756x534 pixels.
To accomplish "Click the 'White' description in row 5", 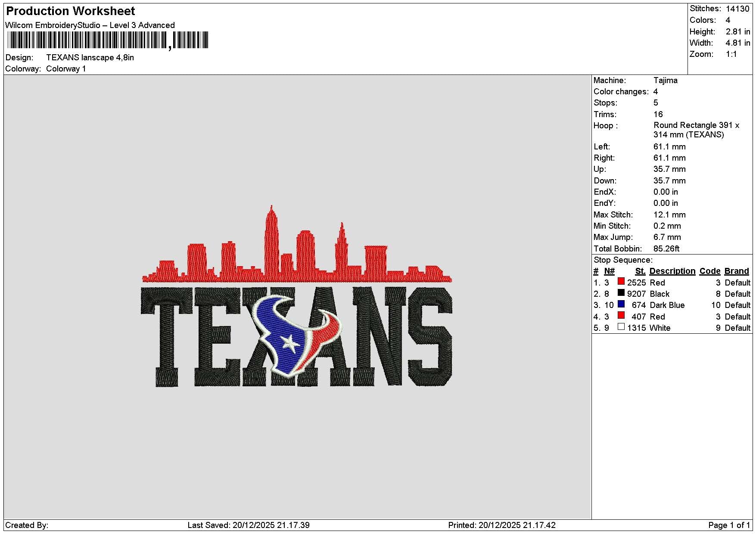I will pyautogui.click(x=660, y=328).
